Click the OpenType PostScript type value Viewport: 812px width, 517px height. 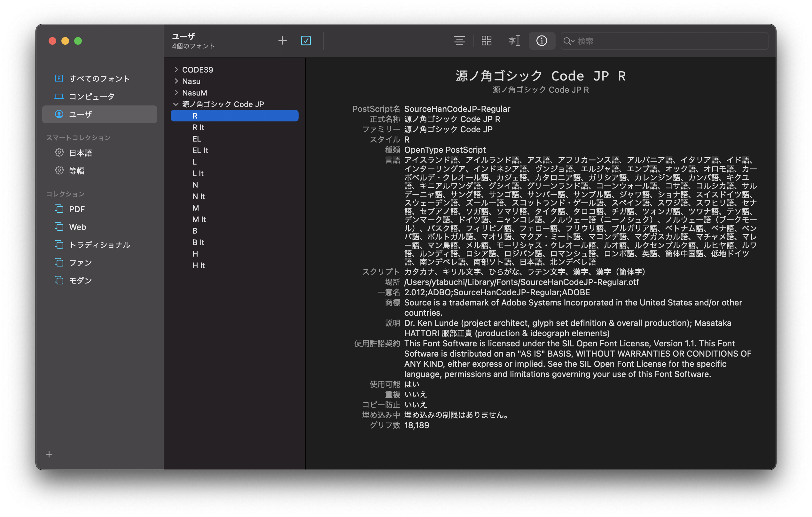445,150
